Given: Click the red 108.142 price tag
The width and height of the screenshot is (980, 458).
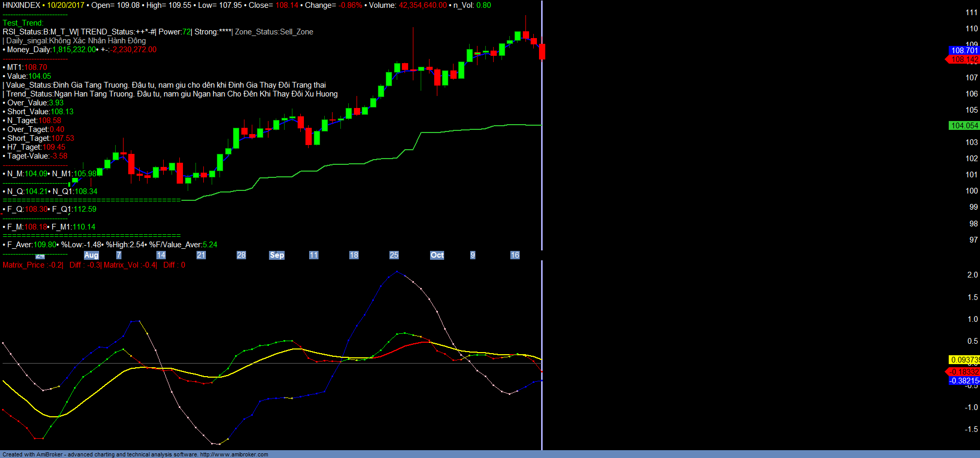Looking at the screenshot, I should 964,59.
